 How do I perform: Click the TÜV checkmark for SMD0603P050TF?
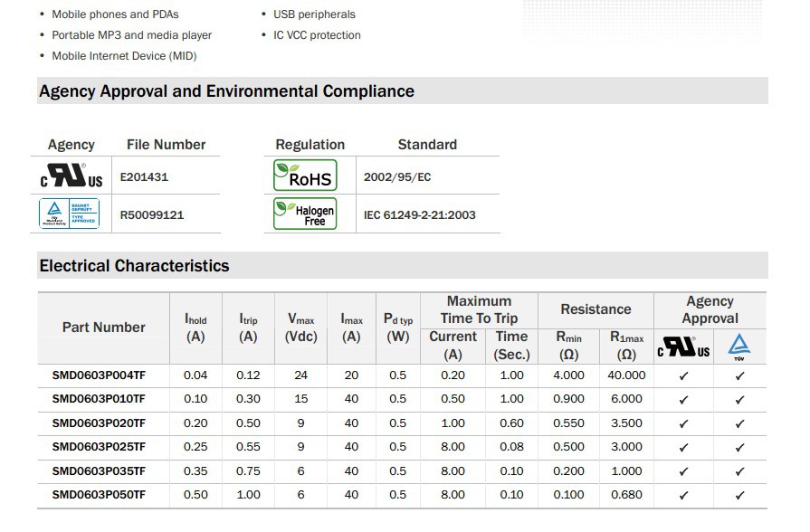tap(739, 495)
